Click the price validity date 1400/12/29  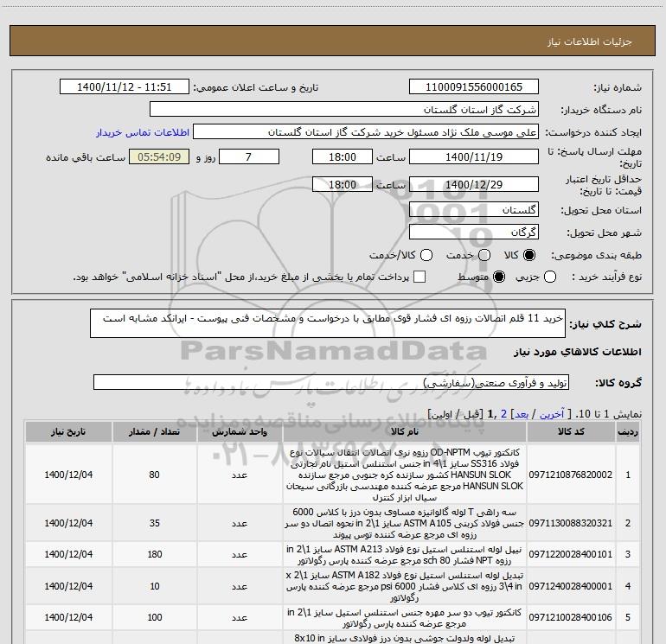(474, 184)
